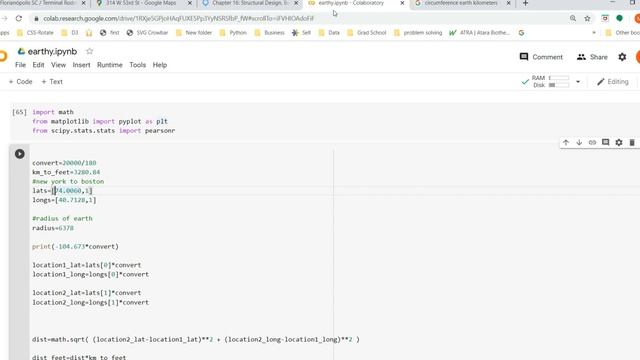The height and width of the screenshot is (360, 640).
Task: Open the CSS-Rotate bookmark folder
Action: pos(35,33)
